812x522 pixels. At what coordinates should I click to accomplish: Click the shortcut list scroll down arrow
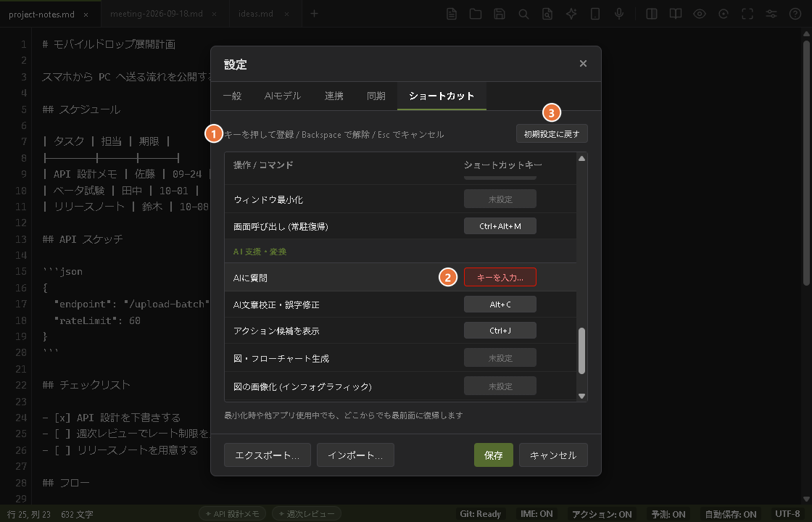pos(581,396)
